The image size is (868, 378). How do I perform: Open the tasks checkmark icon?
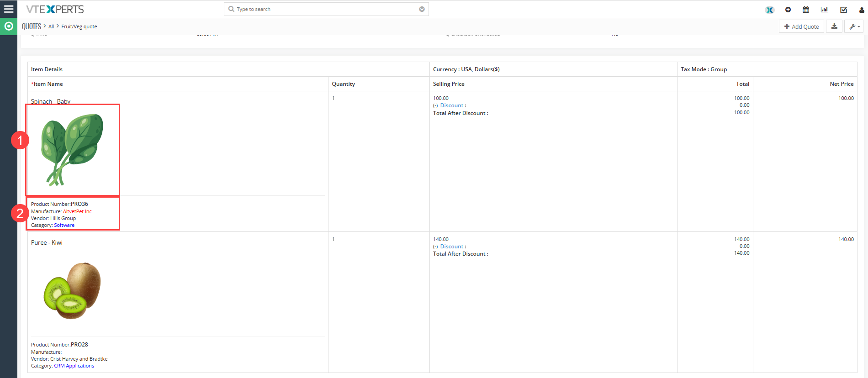click(x=843, y=10)
